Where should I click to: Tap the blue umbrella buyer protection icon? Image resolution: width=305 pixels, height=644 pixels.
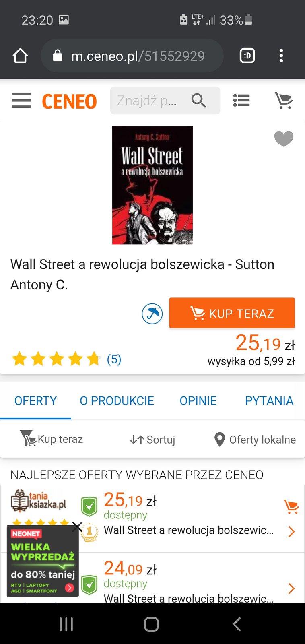tap(152, 314)
